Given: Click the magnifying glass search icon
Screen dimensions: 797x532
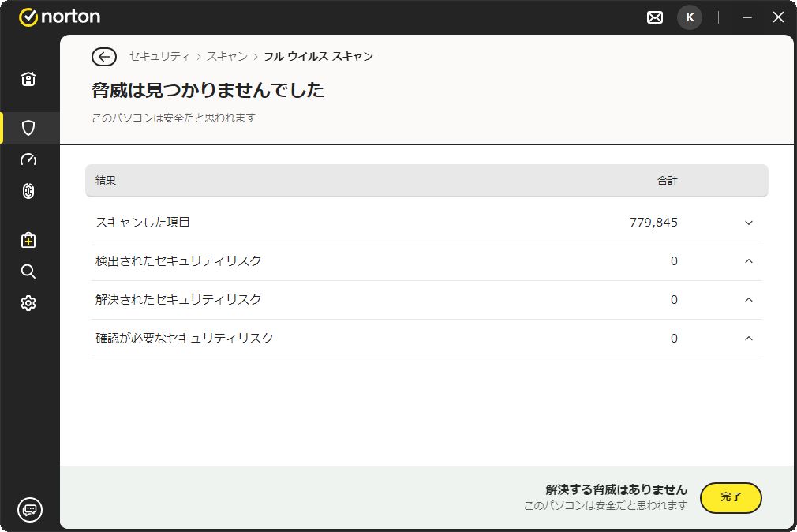Looking at the screenshot, I should [x=28, y=272].
